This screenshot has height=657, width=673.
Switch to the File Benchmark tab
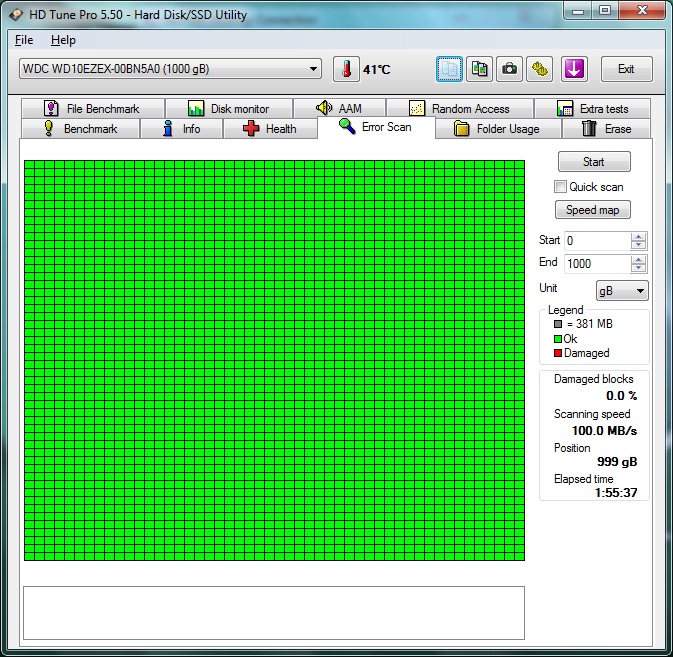(92, 109)
